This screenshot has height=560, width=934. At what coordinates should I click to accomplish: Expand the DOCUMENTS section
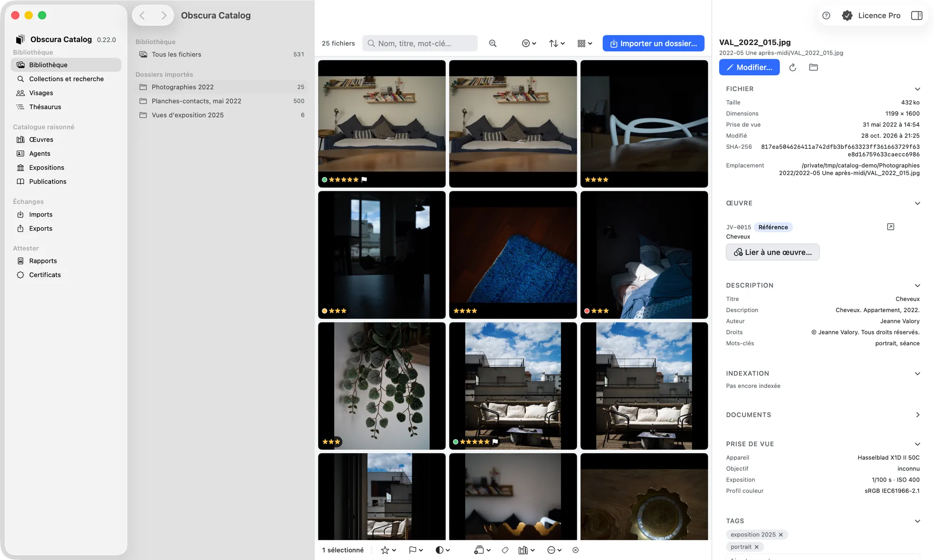(x=917, y=415)
